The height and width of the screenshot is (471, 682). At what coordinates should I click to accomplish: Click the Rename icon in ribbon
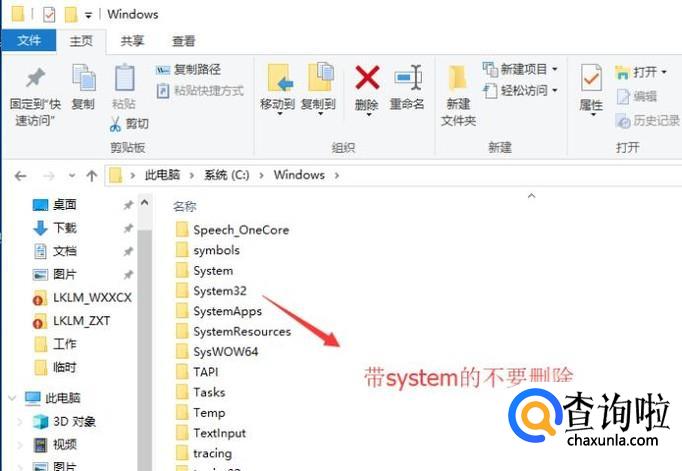point(408,78)
